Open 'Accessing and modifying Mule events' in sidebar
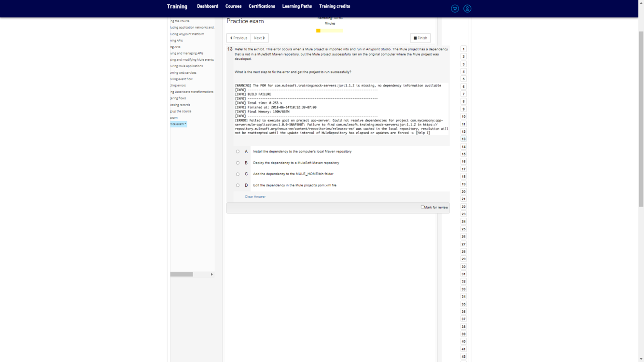 click(x=192, y=60)
